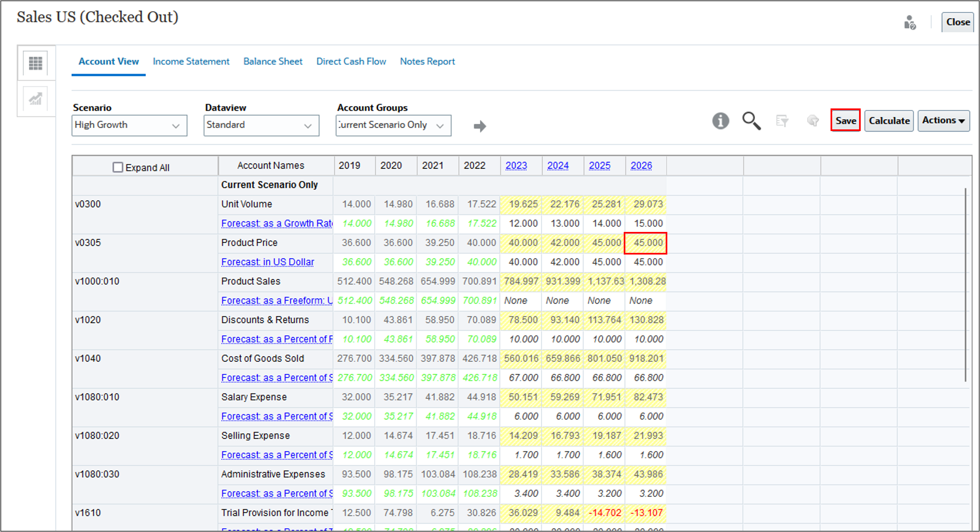Click the right arrow go icon
The width and height of the screenshot is (980, 532).
(480, 126)
